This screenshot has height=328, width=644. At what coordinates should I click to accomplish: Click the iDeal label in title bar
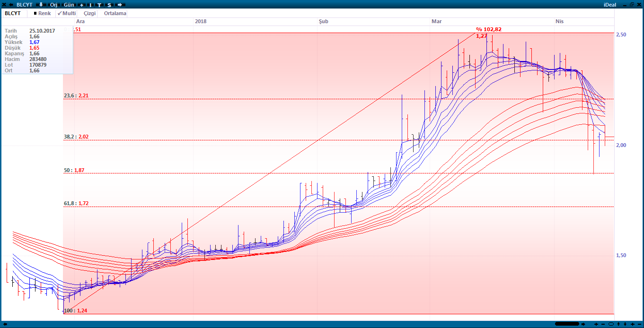[610, 5]
